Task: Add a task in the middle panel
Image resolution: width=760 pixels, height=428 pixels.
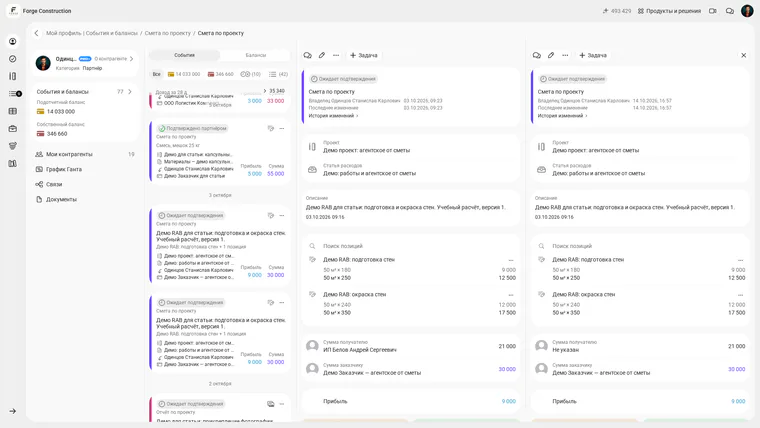Action: [364, 55]
